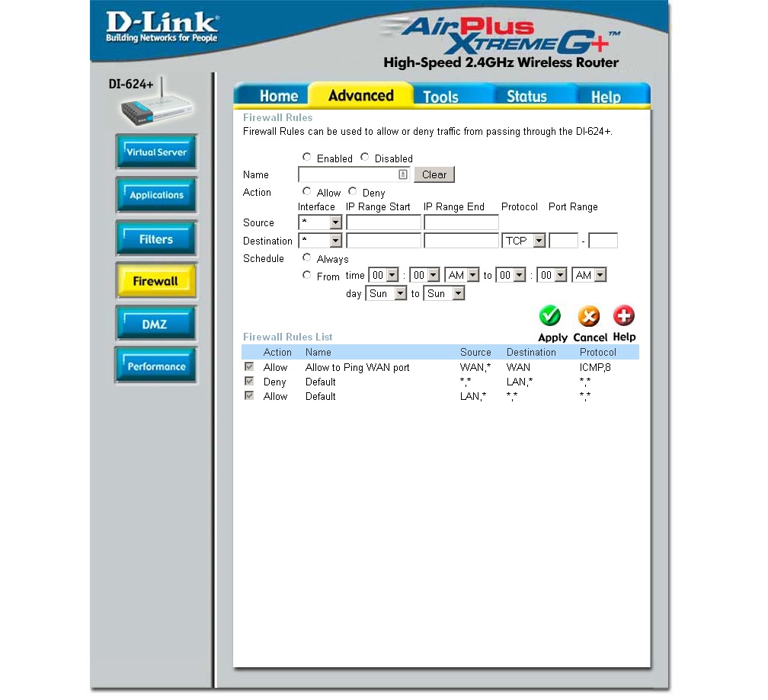Click the Protocol column header in rules list
The width and height of the screenshot is (768, 700).
point(597,352)
